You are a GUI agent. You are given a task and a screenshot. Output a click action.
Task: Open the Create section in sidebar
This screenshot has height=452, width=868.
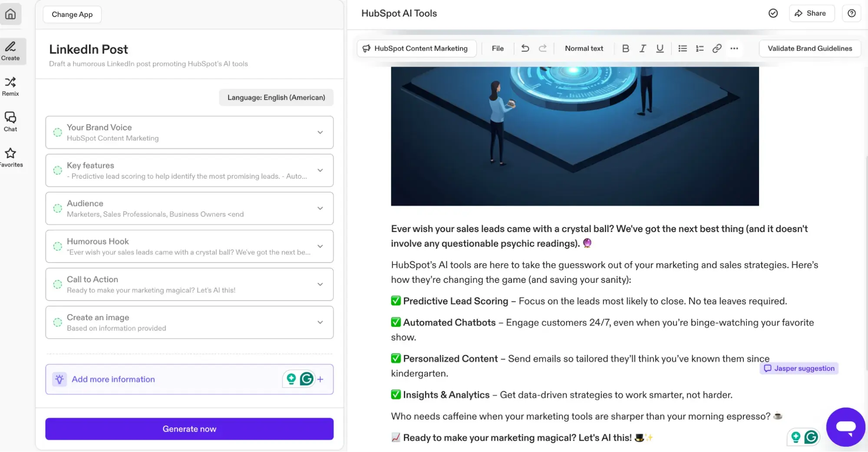coord(10,51)
